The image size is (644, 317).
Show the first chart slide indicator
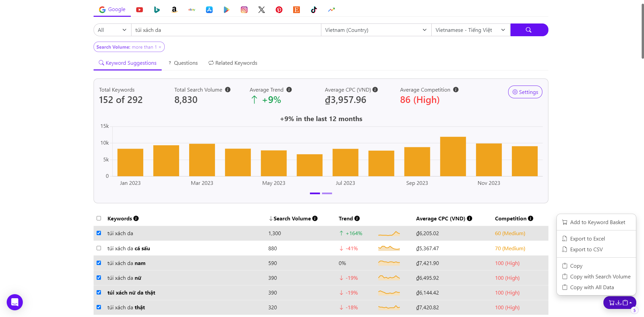click(315, 193)
